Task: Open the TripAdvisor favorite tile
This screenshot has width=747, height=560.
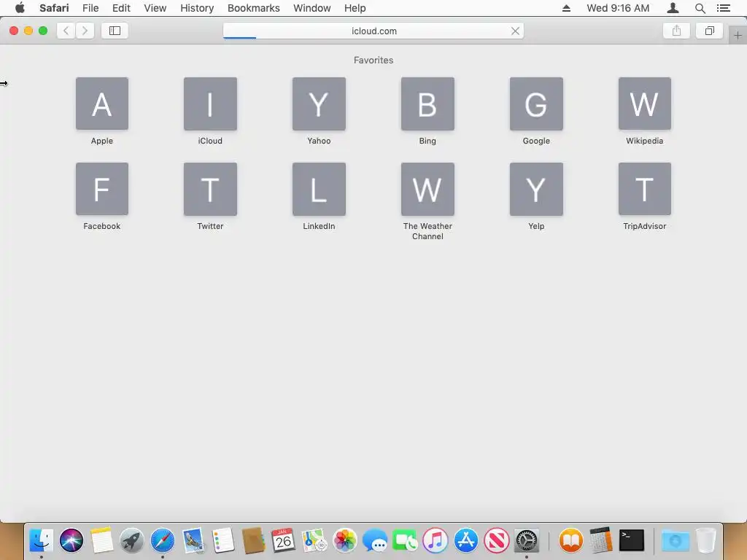Action: pyautogui.click(x=645, y=189)
